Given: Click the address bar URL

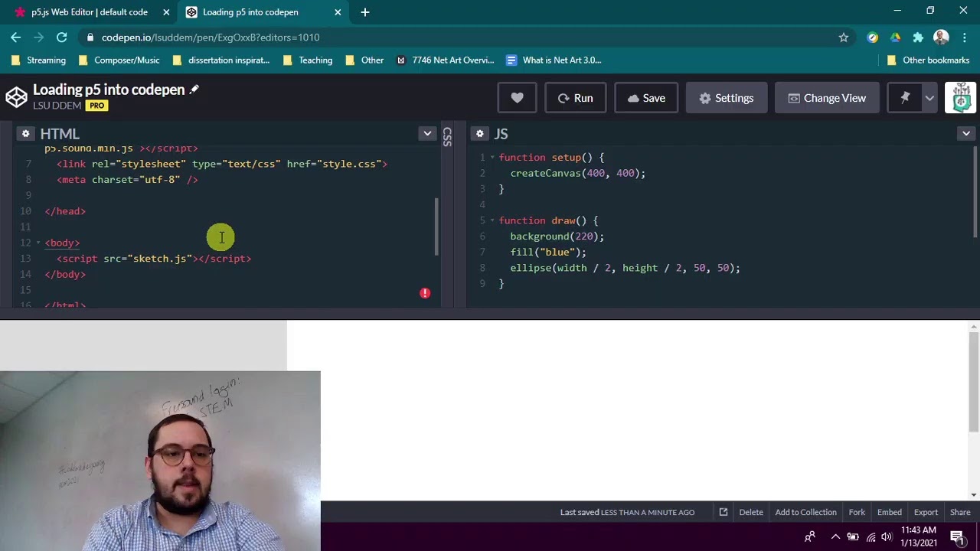Looking at the screenshot, I should (211, 37).
